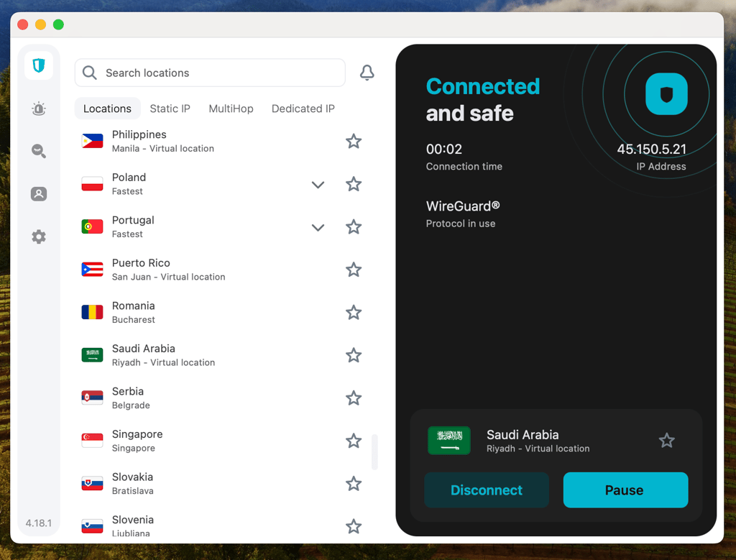This screenshot has height=560, width=736.
Task: Open the Search magnifier icon in sidebar
Action: (x=39, y=151)
